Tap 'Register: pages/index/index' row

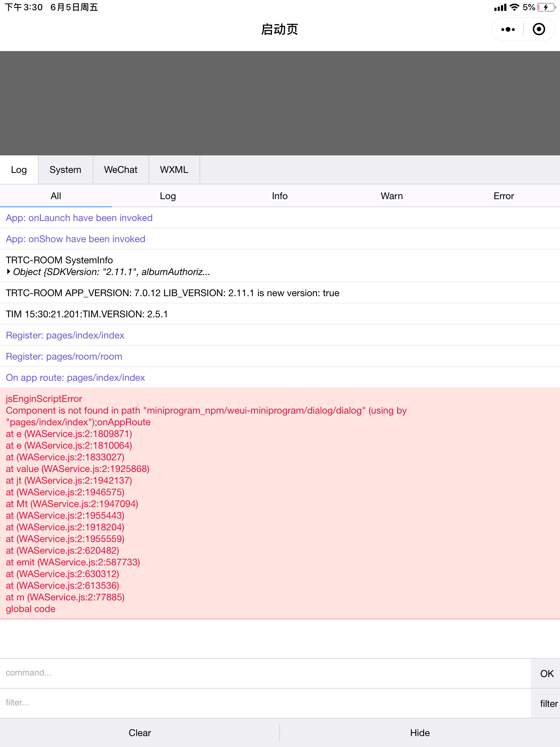280,335
